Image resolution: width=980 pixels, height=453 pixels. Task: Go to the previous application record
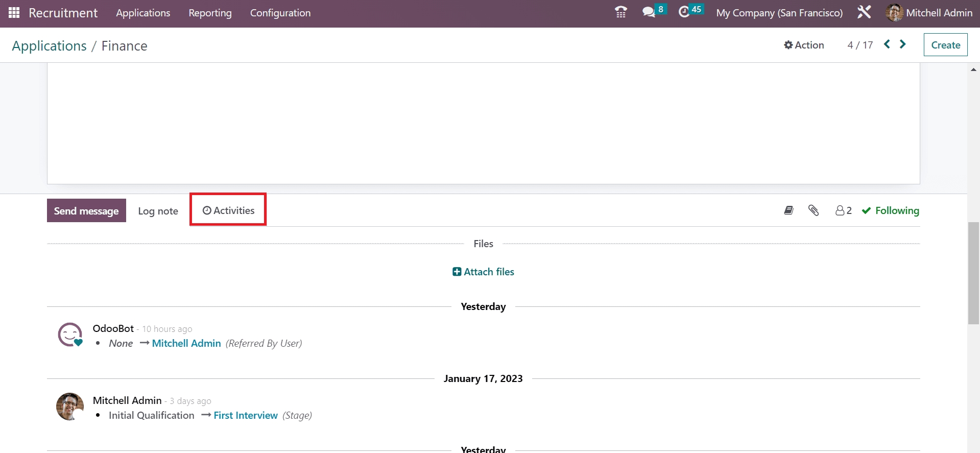click(x=887, y=44)
